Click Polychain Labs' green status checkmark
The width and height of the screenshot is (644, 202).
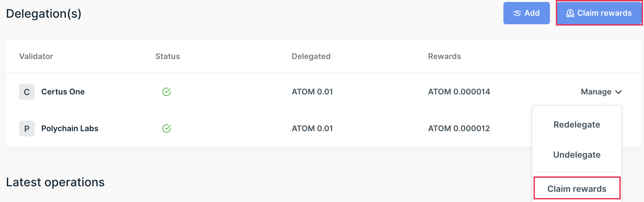pos(166,129)
